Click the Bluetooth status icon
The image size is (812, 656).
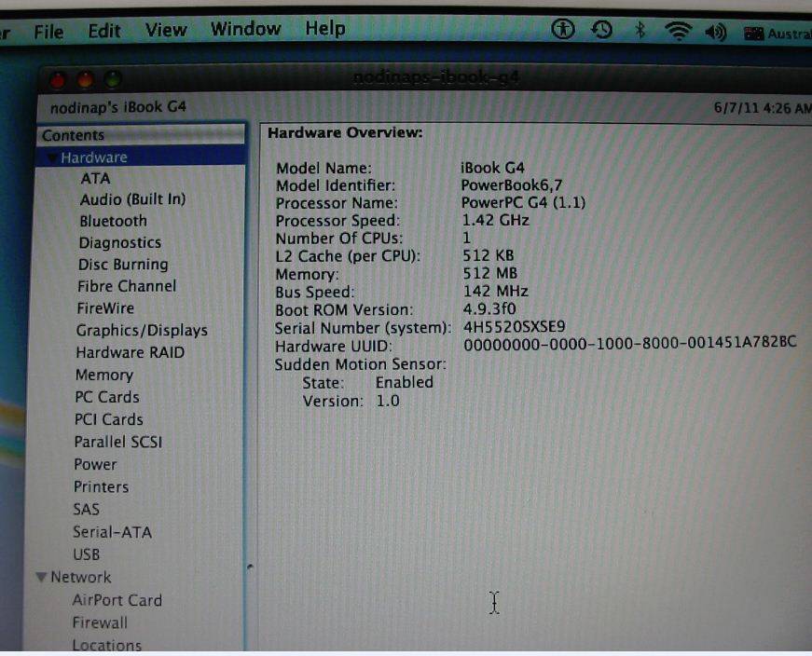[x=640, y=30]
